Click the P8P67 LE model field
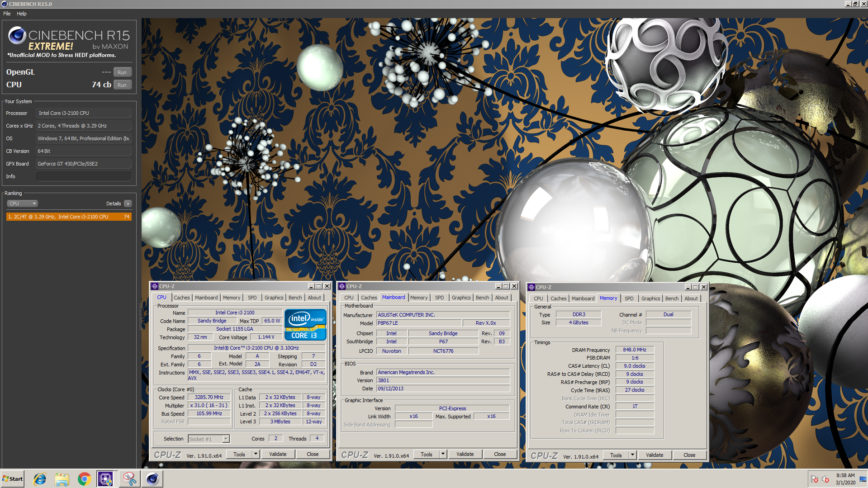The width and height of the screenshot is (868, 488). click(x=419, y=323)
